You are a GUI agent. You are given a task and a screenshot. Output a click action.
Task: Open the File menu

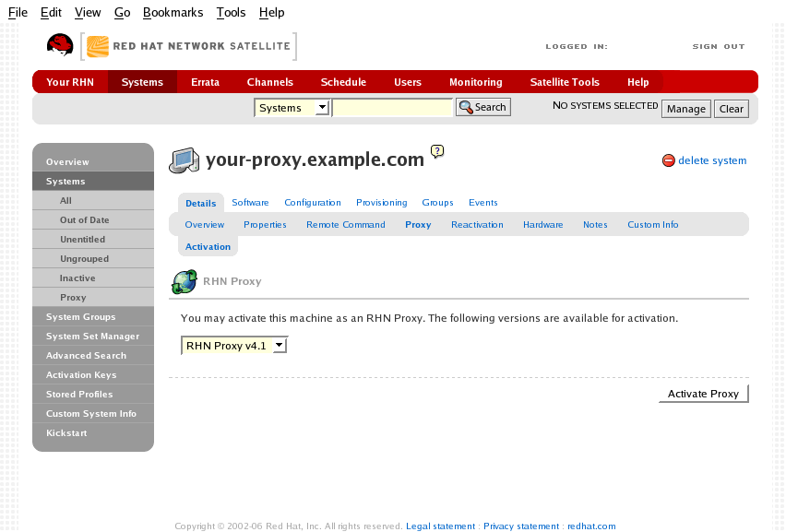coord(18,13)
